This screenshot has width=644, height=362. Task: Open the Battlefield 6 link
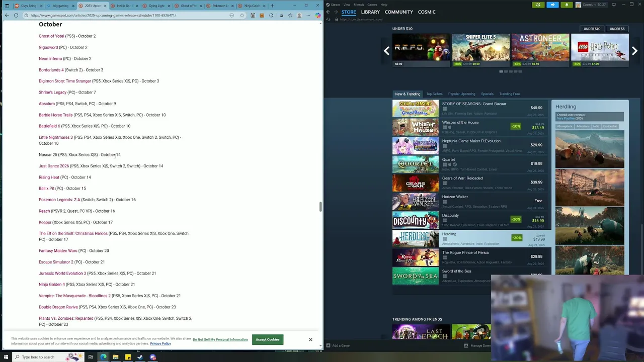click(x=49, y=126)
